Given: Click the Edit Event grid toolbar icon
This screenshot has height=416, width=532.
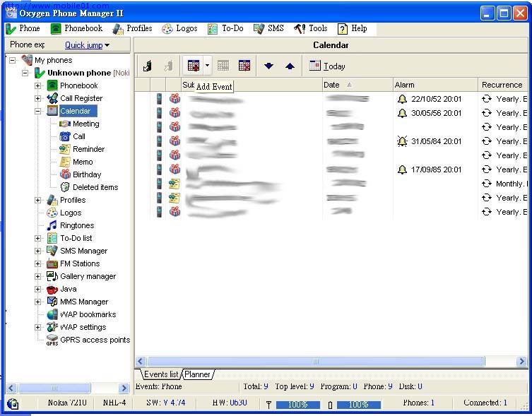Looking at the screenshot, I should click(x=223, y=66).
